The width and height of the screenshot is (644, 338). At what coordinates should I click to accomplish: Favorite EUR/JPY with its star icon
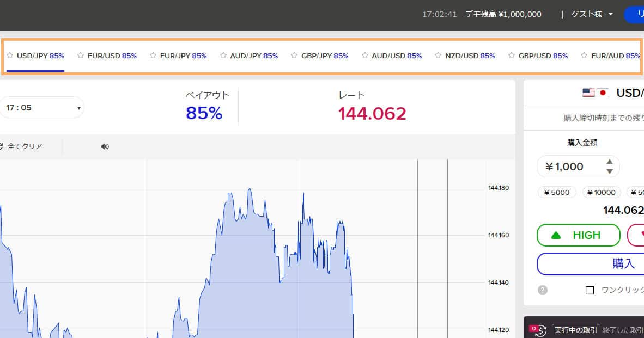153,56
